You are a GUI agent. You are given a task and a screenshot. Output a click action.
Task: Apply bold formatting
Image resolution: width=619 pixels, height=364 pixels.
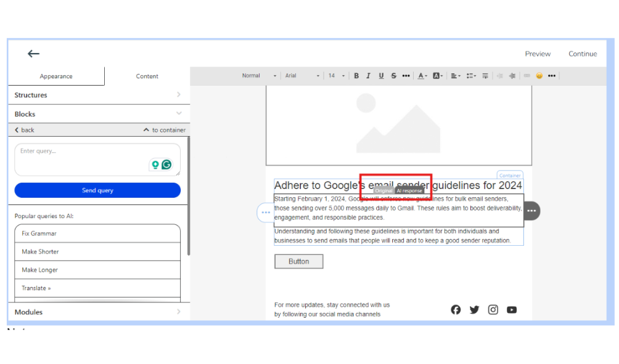point(356,76)
